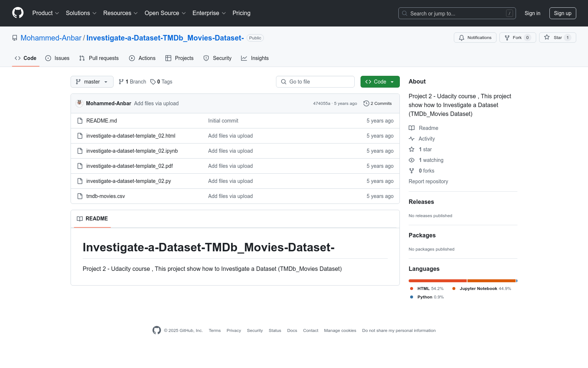Expand the Product menu
The image size is (588, 368).
tap(46, 13)
